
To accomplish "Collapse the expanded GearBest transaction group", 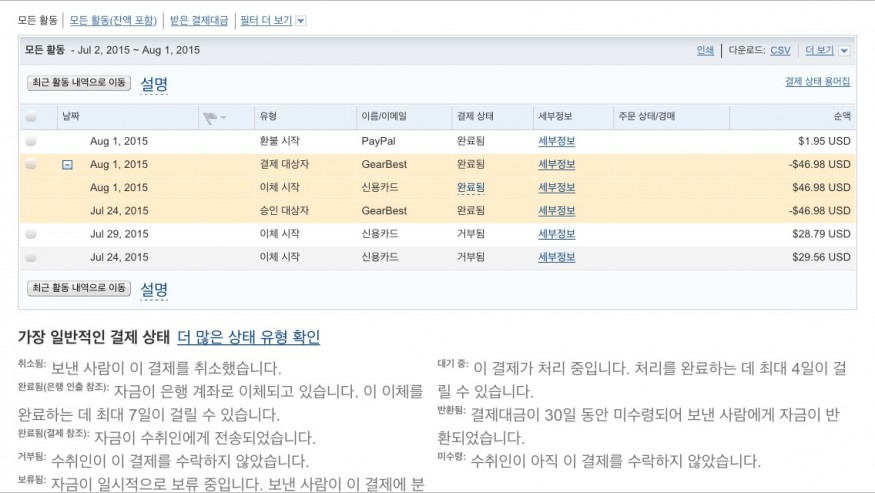I will point(67,165).
